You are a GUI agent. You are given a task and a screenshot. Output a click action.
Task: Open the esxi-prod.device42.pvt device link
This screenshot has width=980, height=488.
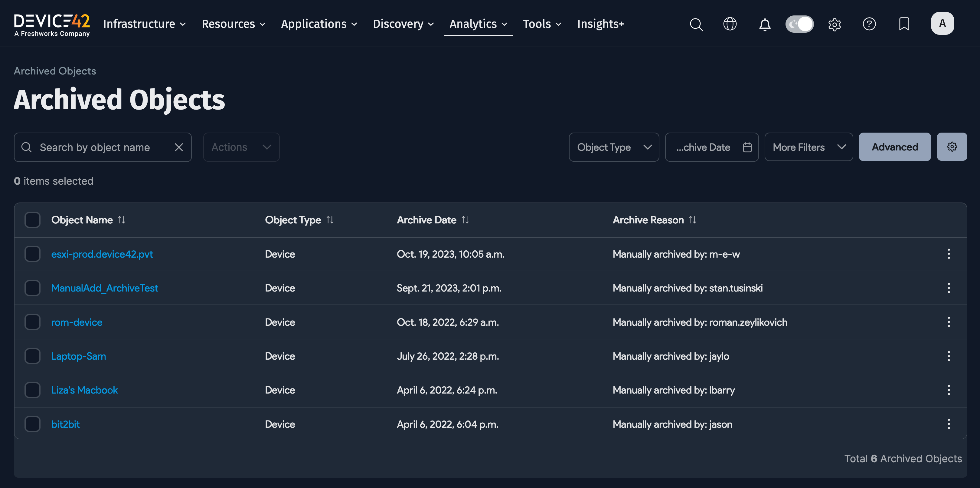(x=102, y=254)
